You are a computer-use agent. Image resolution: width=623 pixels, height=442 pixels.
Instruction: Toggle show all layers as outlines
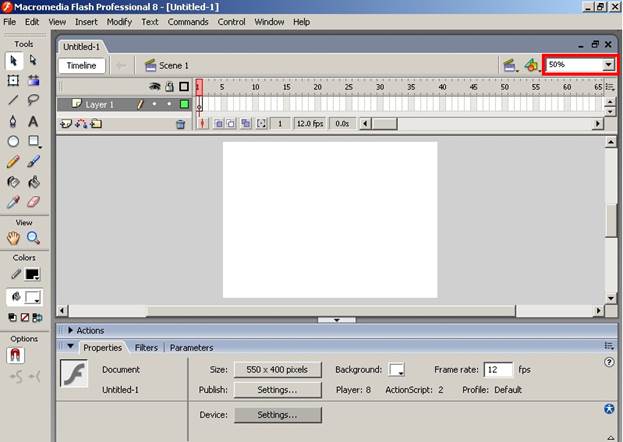pyautogui.click(x=184, y=86)
